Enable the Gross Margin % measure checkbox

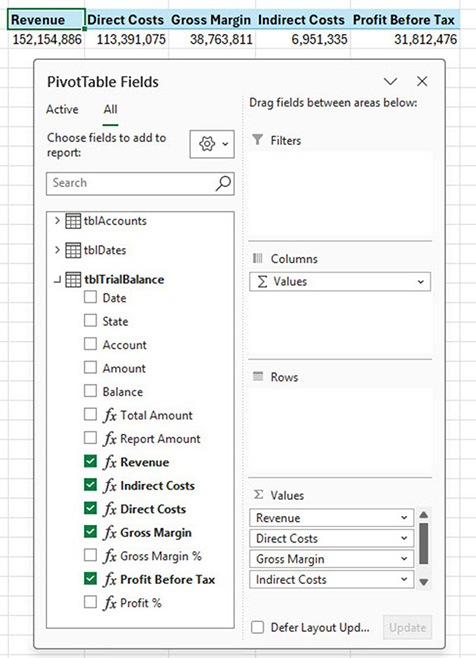click(x=90, y=556)
